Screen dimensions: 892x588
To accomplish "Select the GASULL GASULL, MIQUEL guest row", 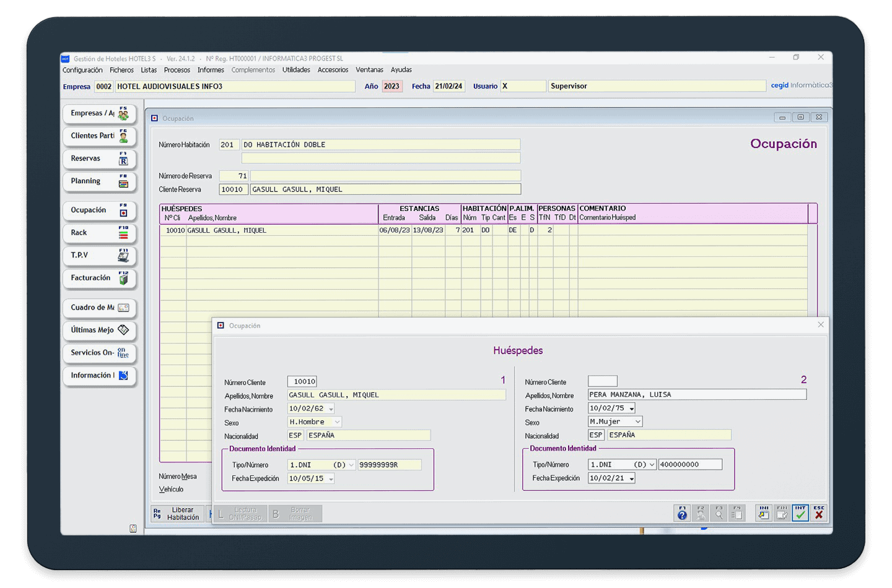I will point(227,230).
